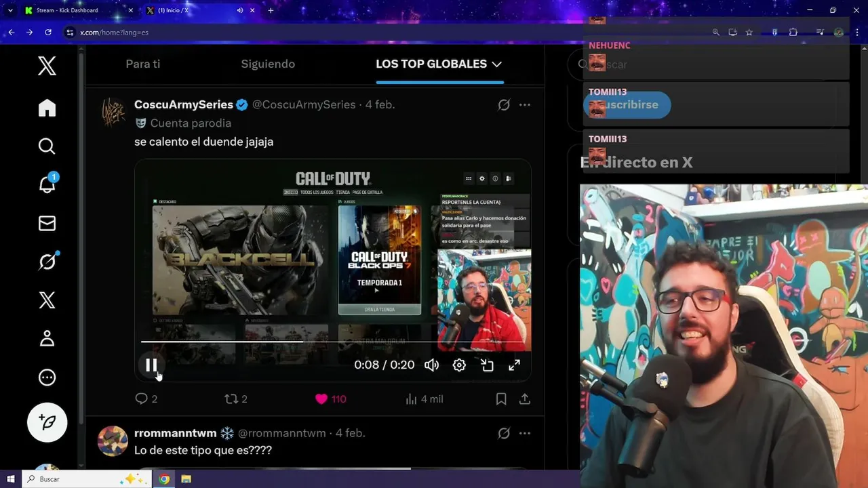Ask Grok about rrommanntwm post
Image resolution: width=868 pixels, height=488 pixels.
pyautogui.click(x=504, y=432)
